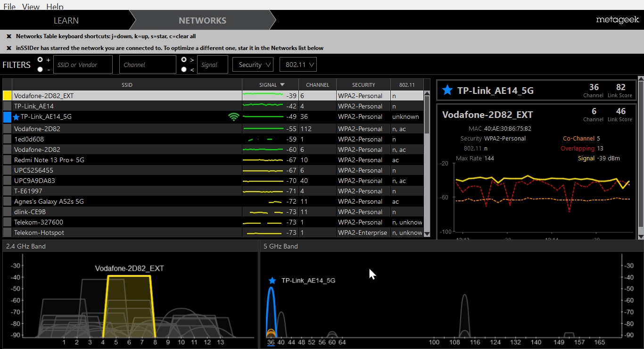Select the Agnes's Galaxy A52s 5G row

[x=213, y=201]
